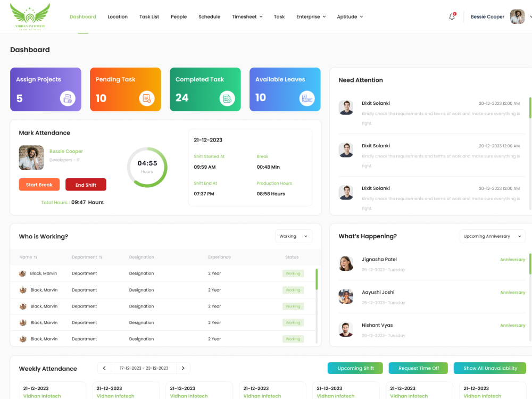
Task: Navigate to People
Action: point(179,16)
